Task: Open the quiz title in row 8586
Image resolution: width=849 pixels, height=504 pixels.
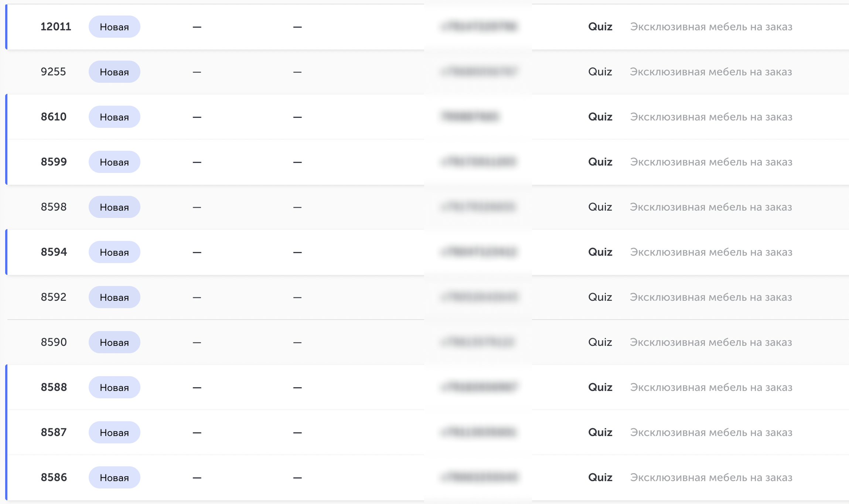Action: [711, 477]
